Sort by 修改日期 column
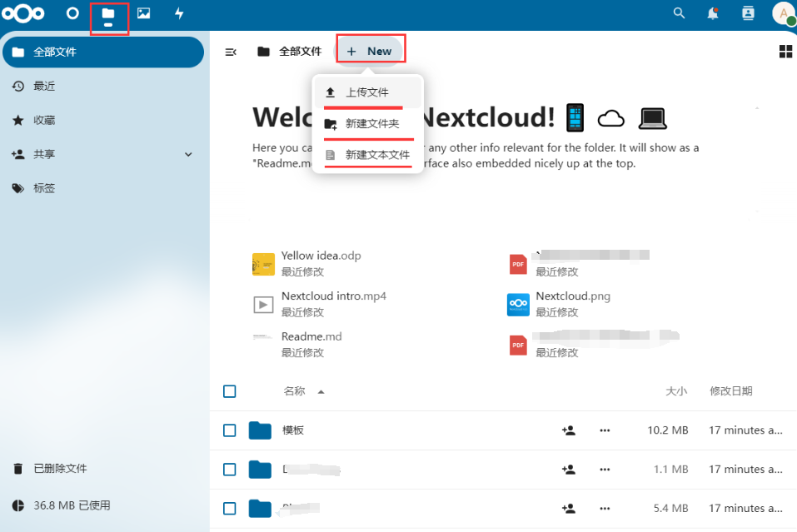 pyautogui.click(x=731, y=391)
